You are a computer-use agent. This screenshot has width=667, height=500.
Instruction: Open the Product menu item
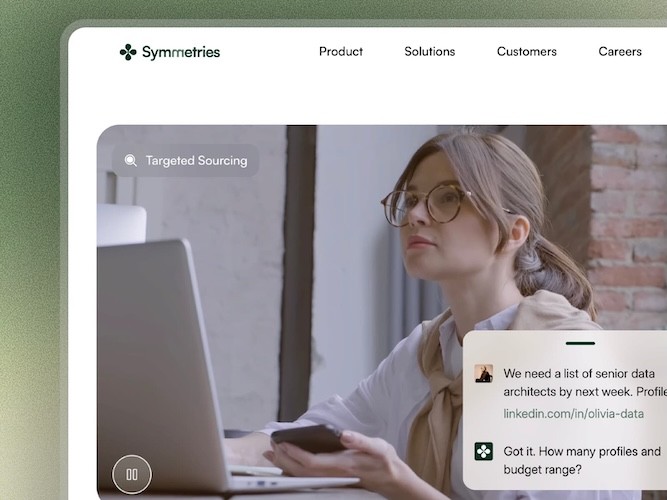pyautogui.click(x=341, y=51)
